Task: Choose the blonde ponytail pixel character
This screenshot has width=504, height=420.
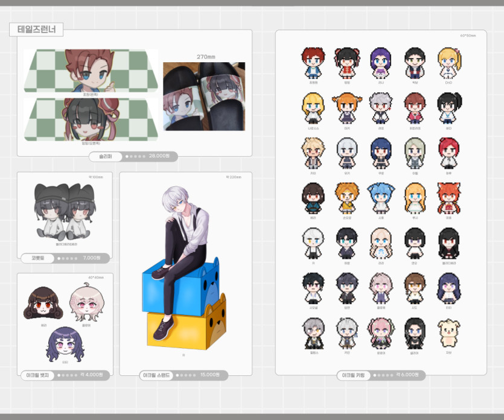Action: tap(448, 63)
